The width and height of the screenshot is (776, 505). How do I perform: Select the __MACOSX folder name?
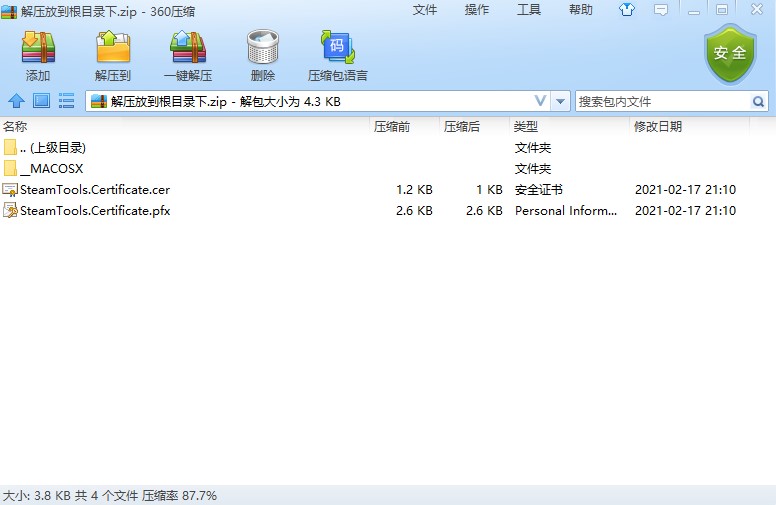[x=51, y=169]
